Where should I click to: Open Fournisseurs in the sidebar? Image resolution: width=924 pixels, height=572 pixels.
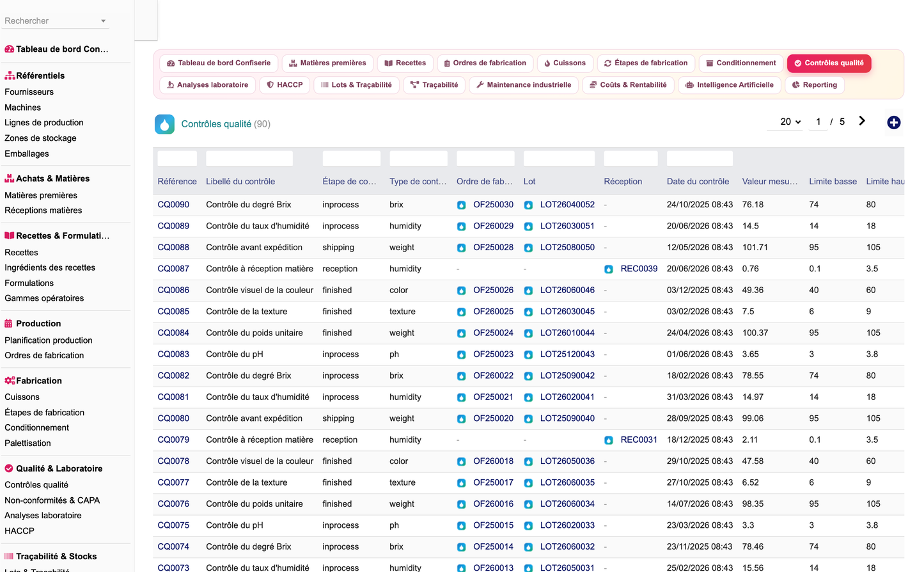point(29,92)
